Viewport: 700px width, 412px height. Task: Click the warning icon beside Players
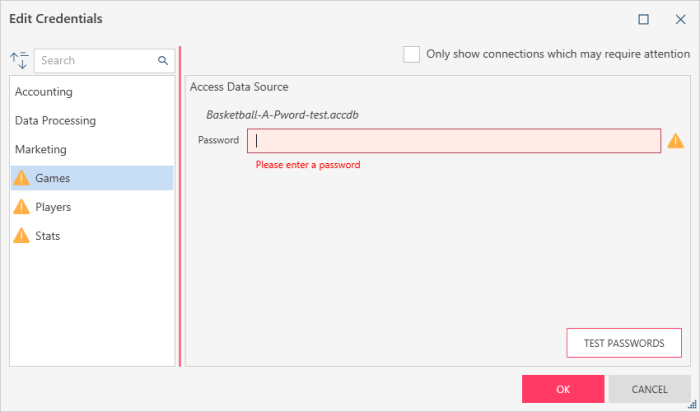(21, 207)
